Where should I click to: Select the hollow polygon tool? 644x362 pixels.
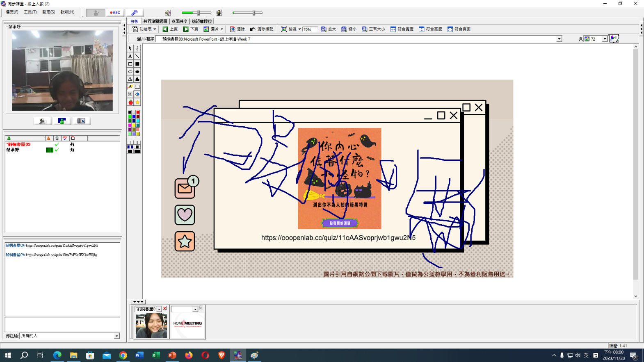(x=130, y=79)
